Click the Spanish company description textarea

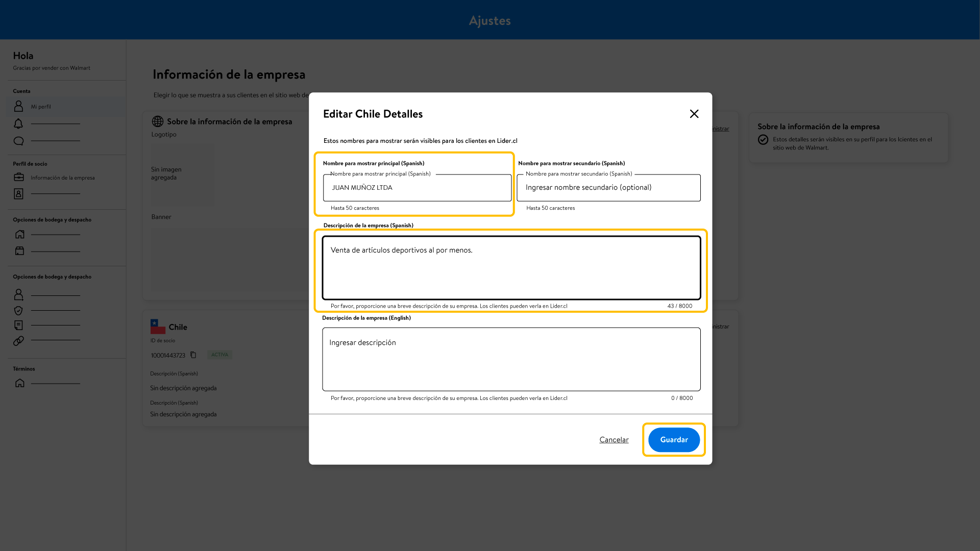point(511,268)
